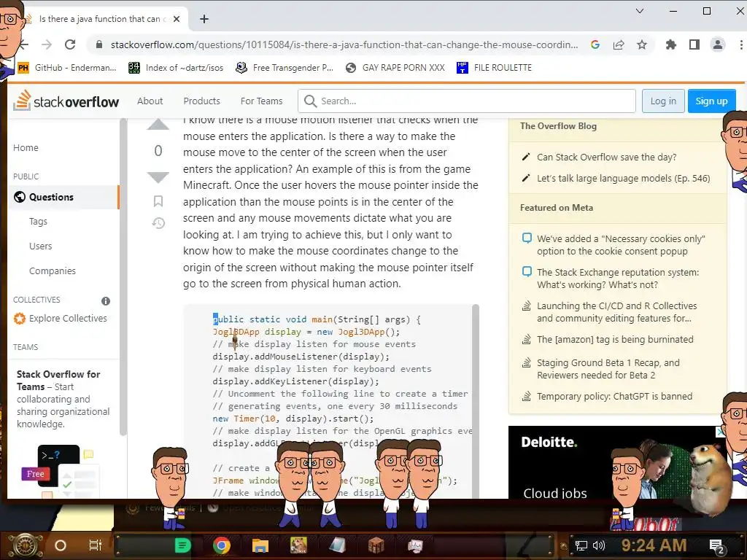Open Task View on the taskbar
This screenshot has height=560, width=747.
pos(96,545)
